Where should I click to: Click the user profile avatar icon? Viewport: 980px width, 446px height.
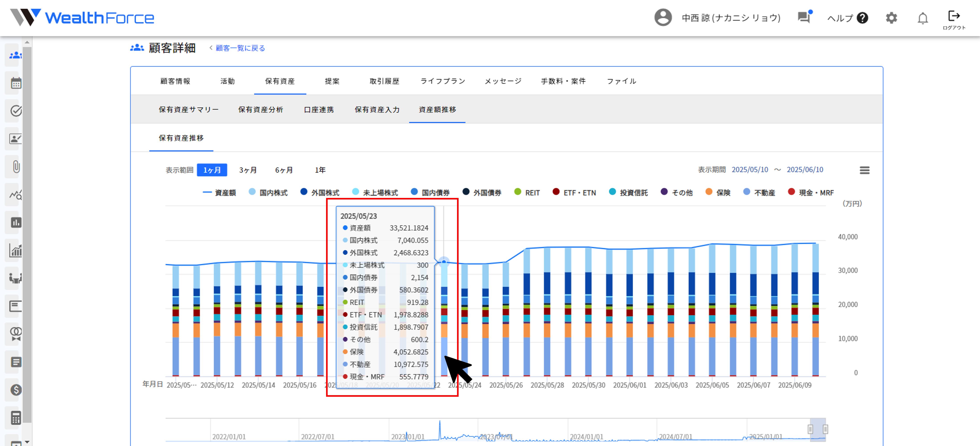pyautogui.click(x=663, y=18)
